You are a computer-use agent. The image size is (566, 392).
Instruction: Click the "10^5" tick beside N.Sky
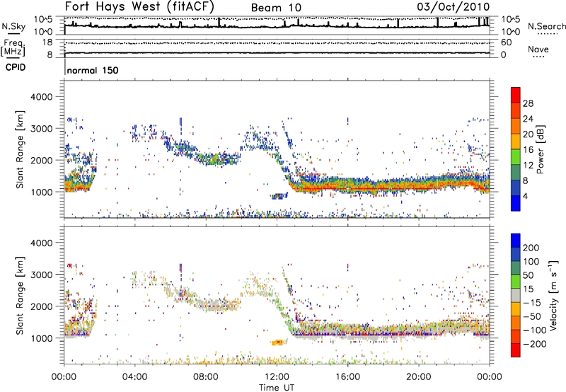[43, 19]
